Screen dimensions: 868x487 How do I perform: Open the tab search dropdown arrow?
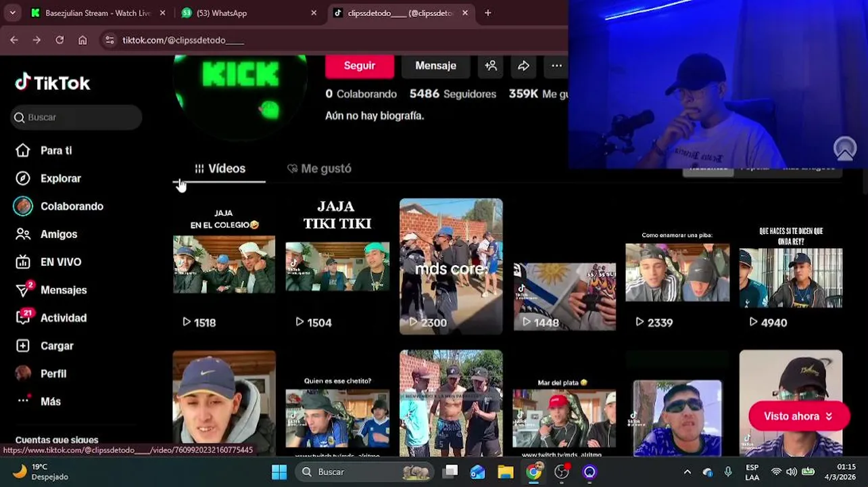pos(12,13)
